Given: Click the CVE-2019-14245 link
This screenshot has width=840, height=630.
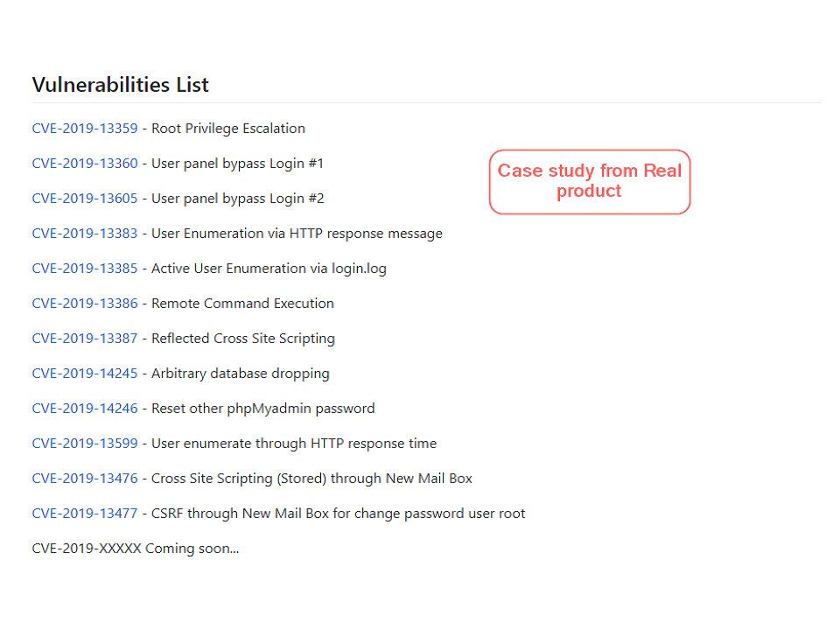Looking at the screenshot, I should pyautogui.click(x=85, y=374).
